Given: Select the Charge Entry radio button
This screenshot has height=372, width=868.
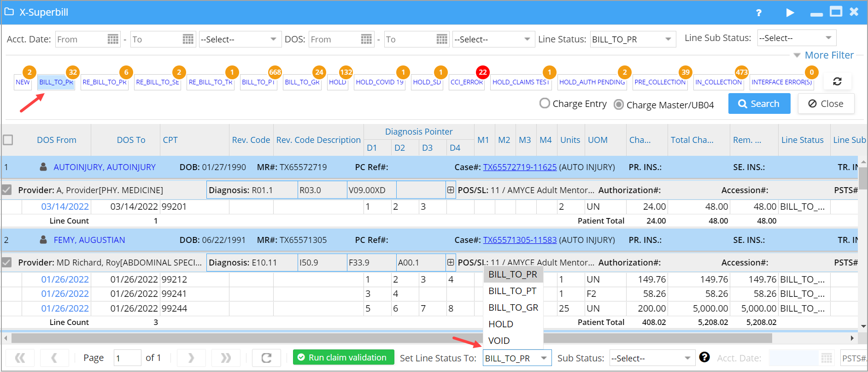Looking at the screenshot, I should point(545,103).
